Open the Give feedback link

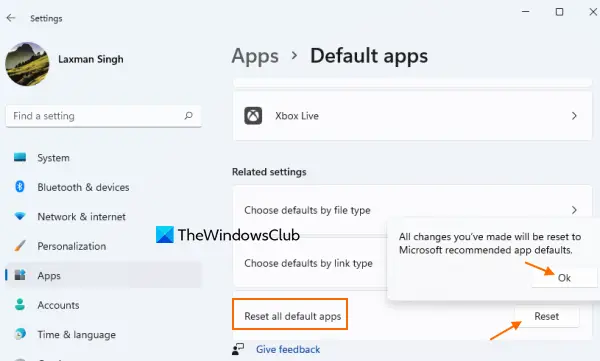point(288,349)
